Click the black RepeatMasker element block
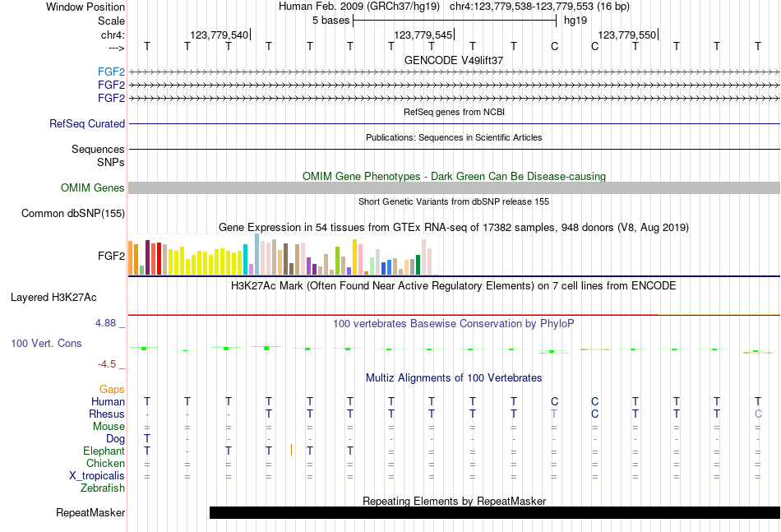Viewport: 781px width, 532px height. pyautogui.click(x=495, y=512)
